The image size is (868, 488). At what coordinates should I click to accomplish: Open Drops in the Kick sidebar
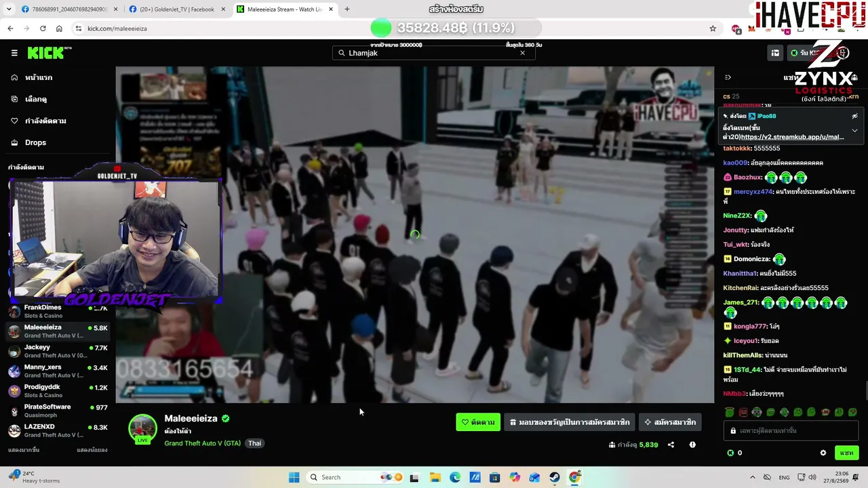click(x=58, y=142)
